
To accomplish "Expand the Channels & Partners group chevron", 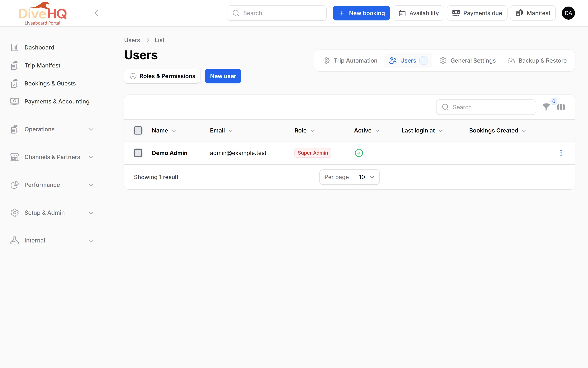I will point(91,157).
